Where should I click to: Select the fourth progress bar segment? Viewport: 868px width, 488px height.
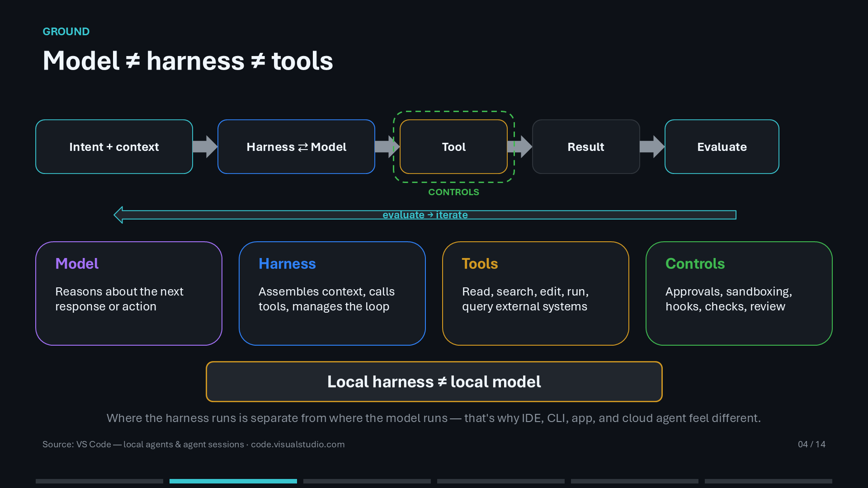point(501,481)
